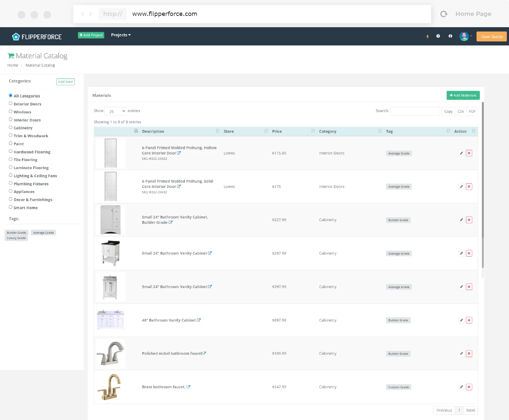Click the shopping cart icon beside Material Catalog
This screenshot has width=509, height=420.
11,55
